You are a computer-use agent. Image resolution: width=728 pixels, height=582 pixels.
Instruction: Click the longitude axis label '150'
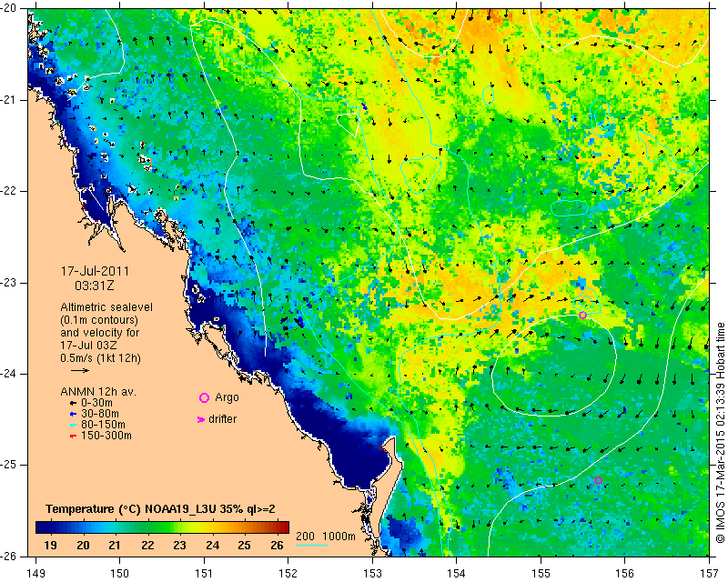pos(120,574)
